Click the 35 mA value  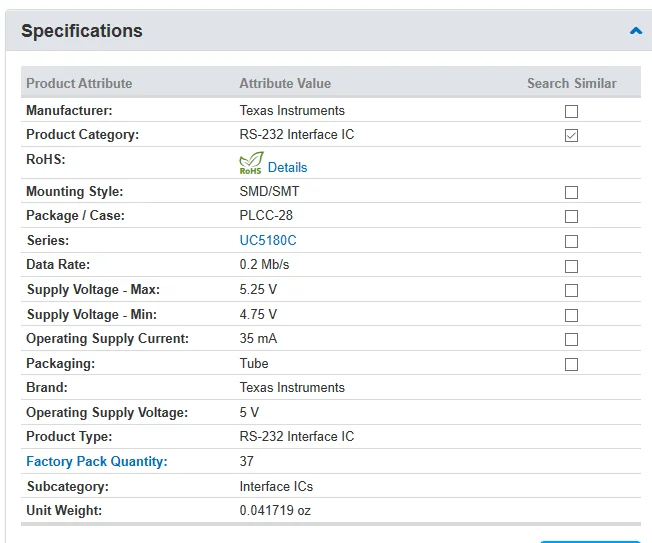tap(258, 339)
